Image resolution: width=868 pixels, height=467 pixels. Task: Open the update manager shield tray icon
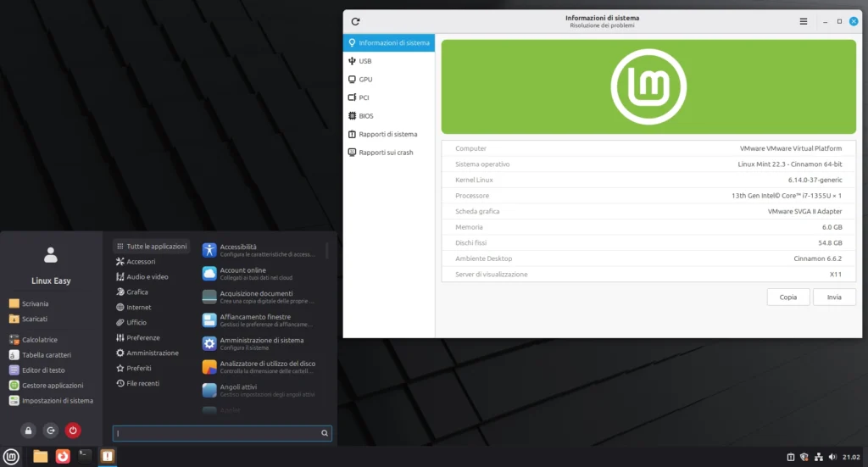click(804, 457)
